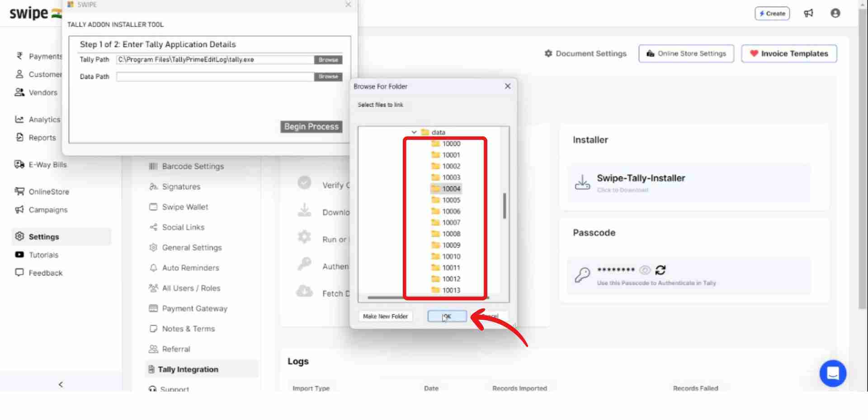Viewport: 868px width, 420px height.
Task: Open the blue chat support bubble
Action: 833,373
